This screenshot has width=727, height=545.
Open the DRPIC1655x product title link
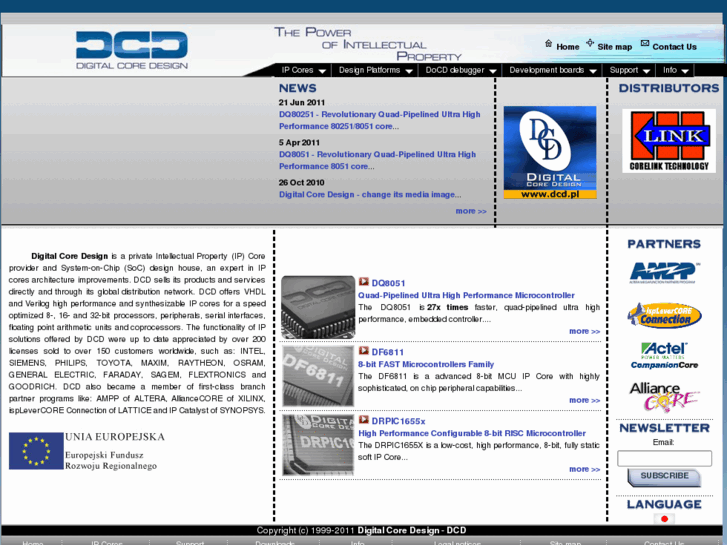coord(398,422)
